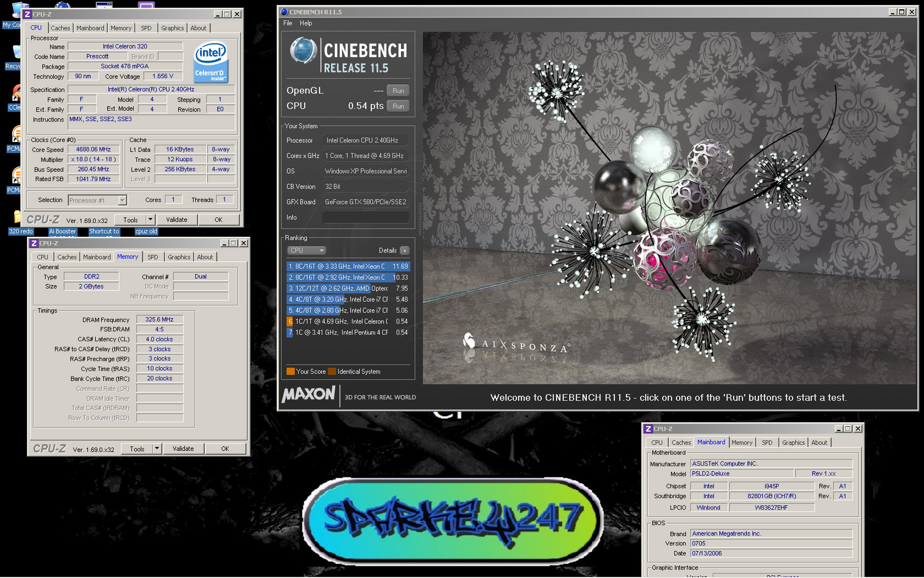Open the Ai Booster desktop shortcut

[63, 231]
